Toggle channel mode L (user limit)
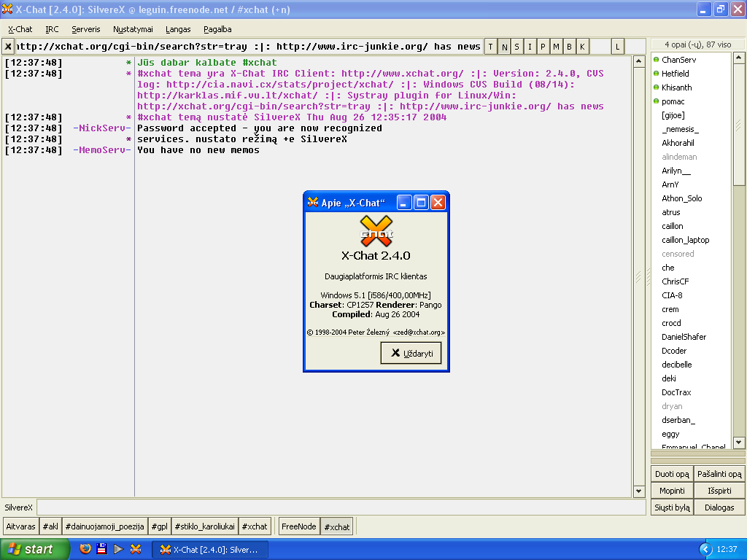This screenshot has height=560, width=747. [617, 47]
